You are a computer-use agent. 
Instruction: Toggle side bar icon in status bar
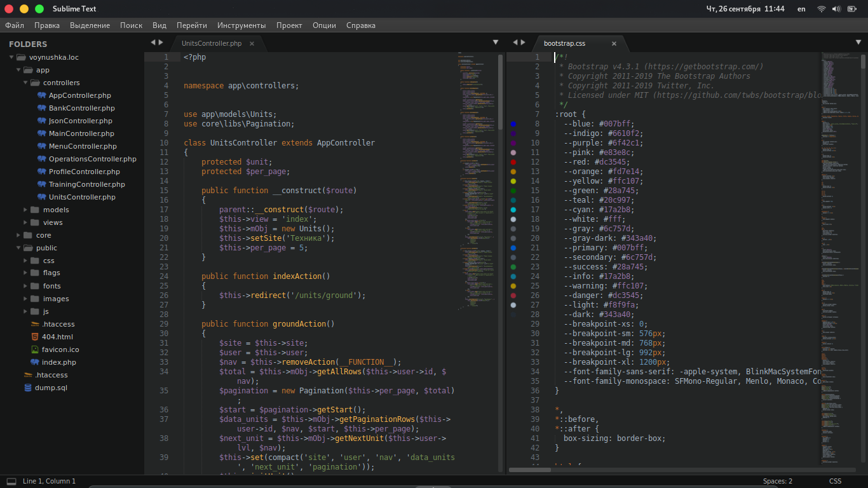pos(11,481)
